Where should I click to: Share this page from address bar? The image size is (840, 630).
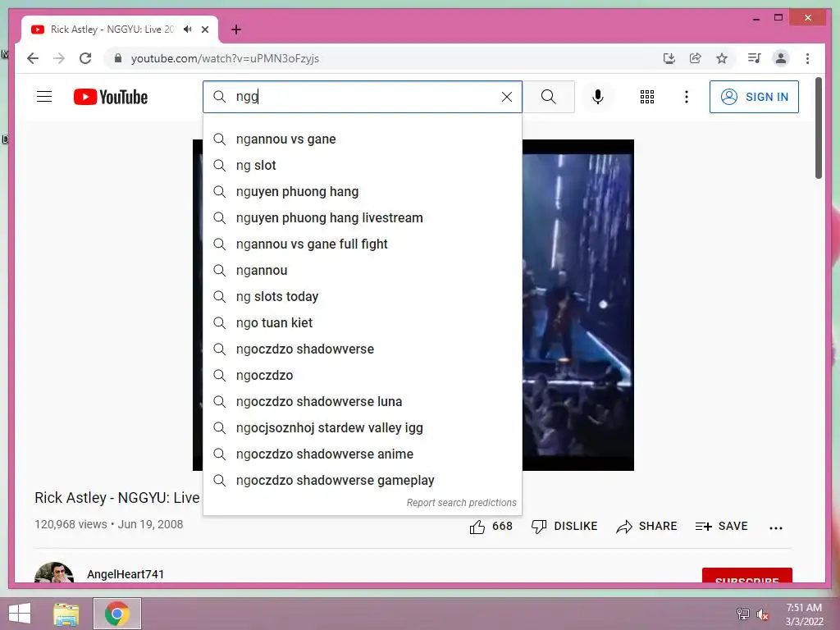coord(696,58)
